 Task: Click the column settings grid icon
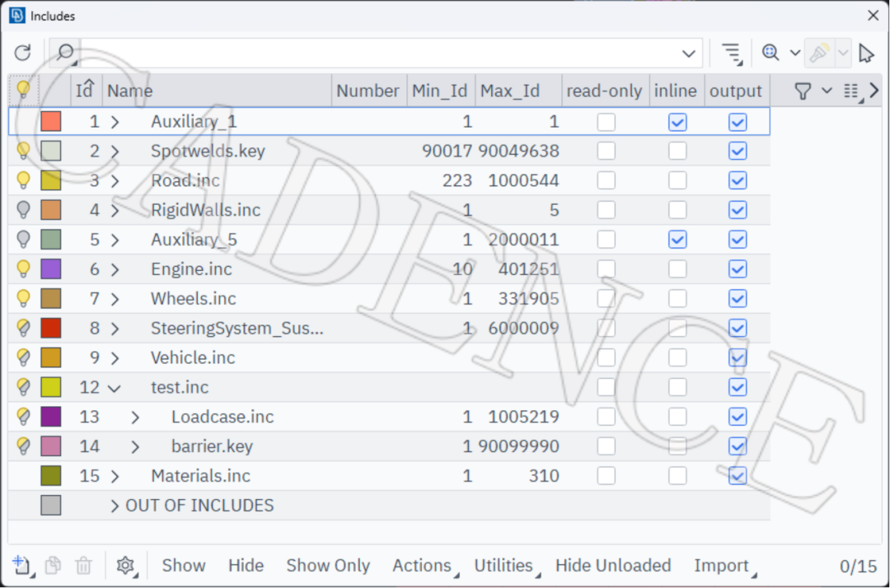(x=851, y=91)
